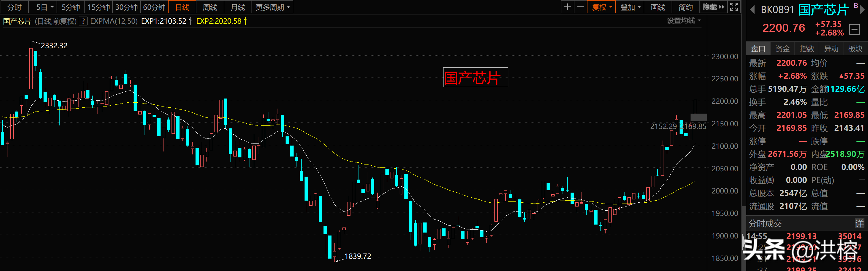Viewport: 868px width, 271px height.
Task: Switch to 分时 intraday view
Action: click(14, 7)
